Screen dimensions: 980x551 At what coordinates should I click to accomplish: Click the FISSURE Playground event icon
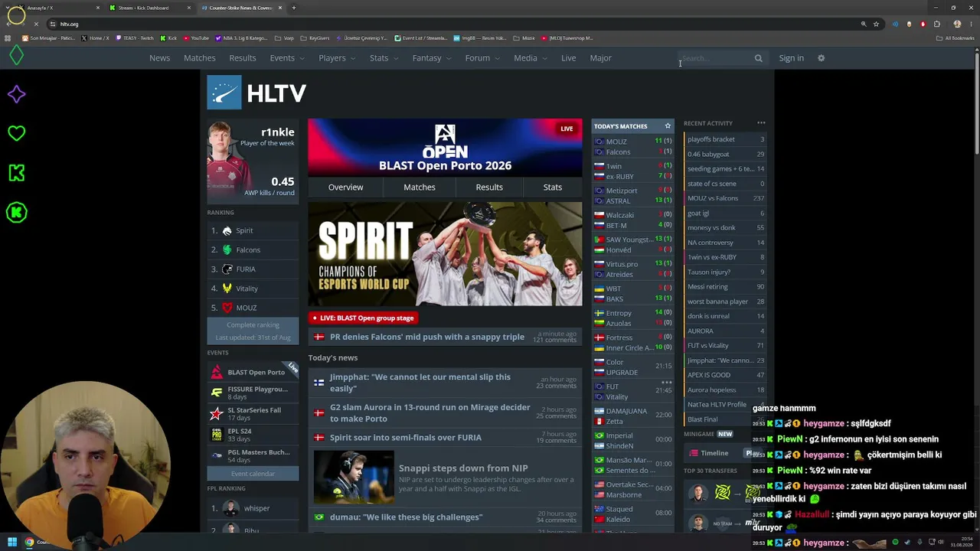(x=217, y=393)
